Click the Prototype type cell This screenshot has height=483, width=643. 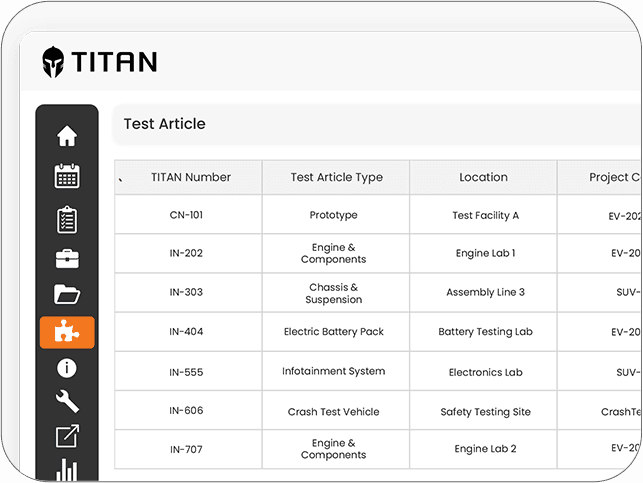pos(336,214)
